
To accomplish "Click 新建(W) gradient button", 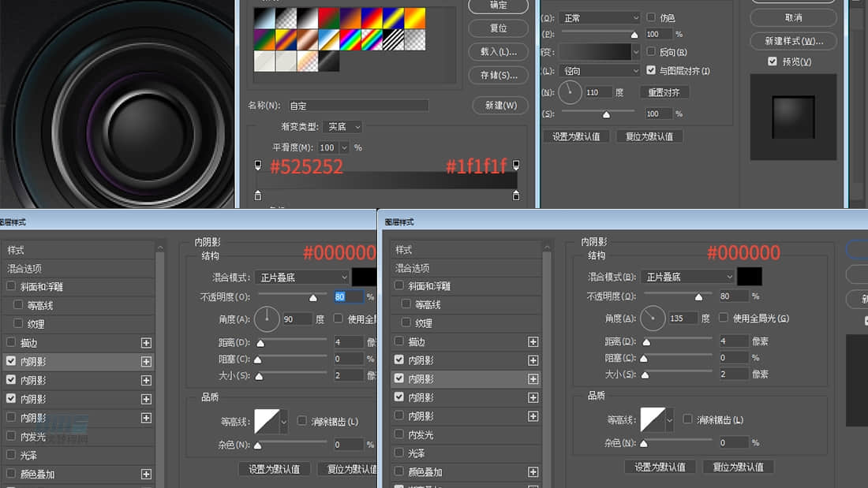I will point(500,105).
